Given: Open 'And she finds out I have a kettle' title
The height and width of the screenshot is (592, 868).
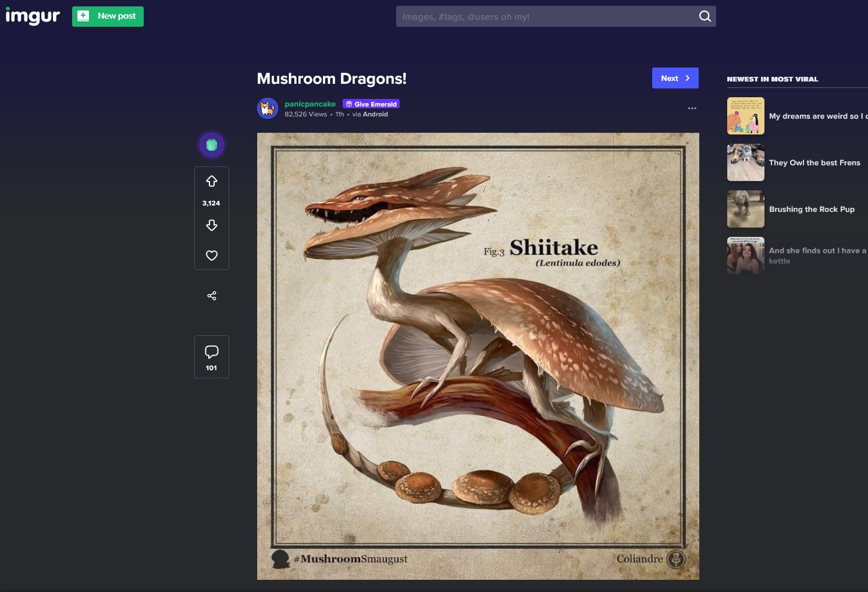Looking at the screenshot, I should (817, 256).
